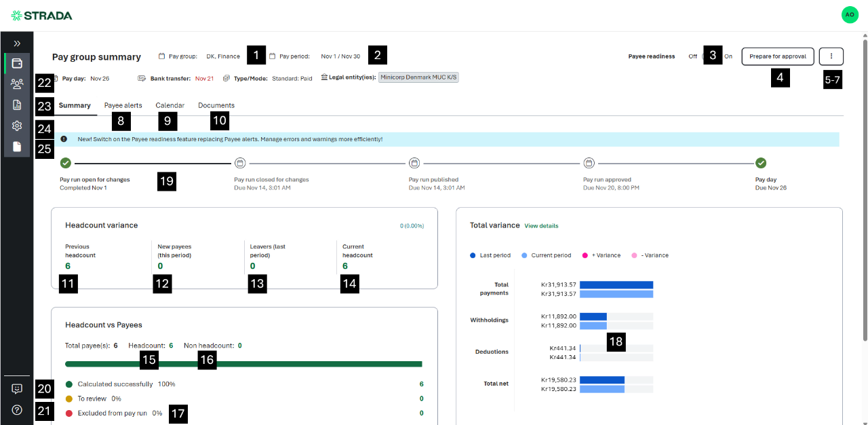Screen dimensions: 868x425
Task: Click the 'Nov 26' pay day value
Action: pos(100,78)
